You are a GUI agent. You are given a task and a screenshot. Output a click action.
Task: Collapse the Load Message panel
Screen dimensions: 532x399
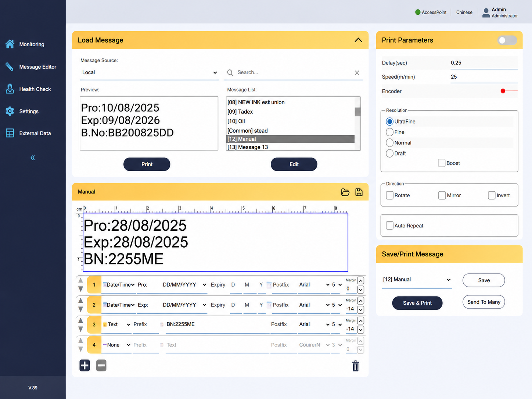pyautogui.click(x=358, y=40)
